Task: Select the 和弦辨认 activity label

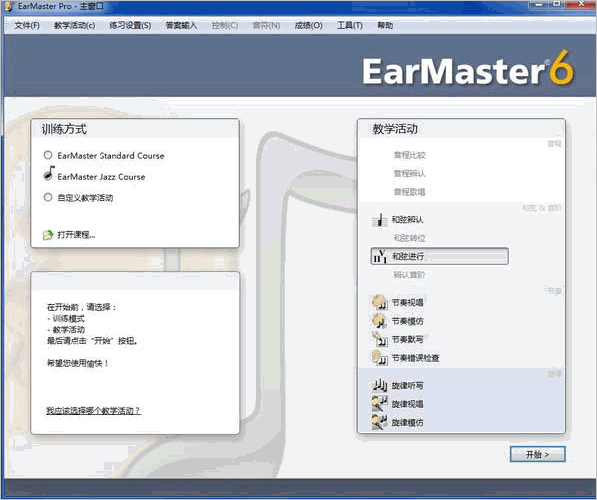Action: click(x=407, y=220)
